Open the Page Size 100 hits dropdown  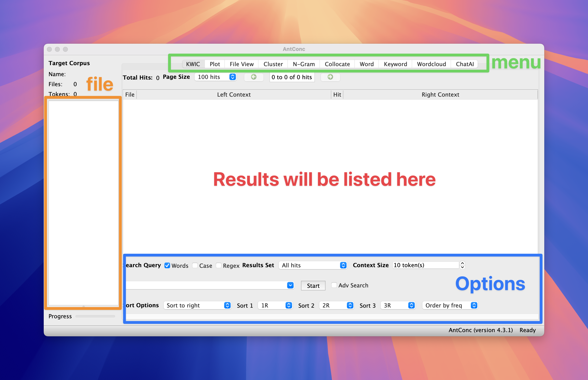tap(216, 77)
